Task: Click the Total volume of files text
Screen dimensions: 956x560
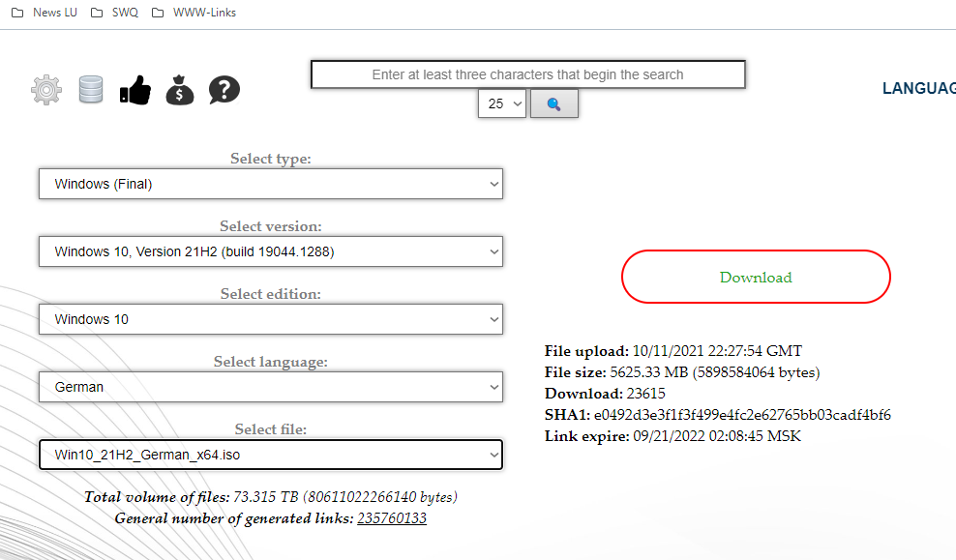Action: [271, 497]
